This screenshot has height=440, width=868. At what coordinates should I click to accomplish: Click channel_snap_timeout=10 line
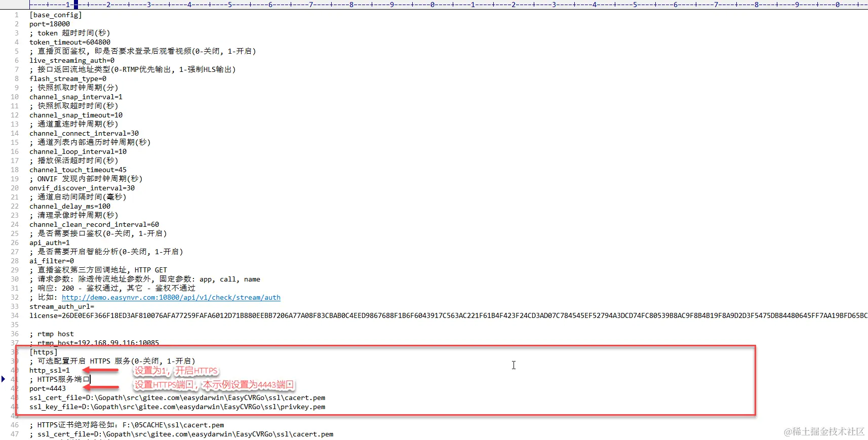(76, 115)
